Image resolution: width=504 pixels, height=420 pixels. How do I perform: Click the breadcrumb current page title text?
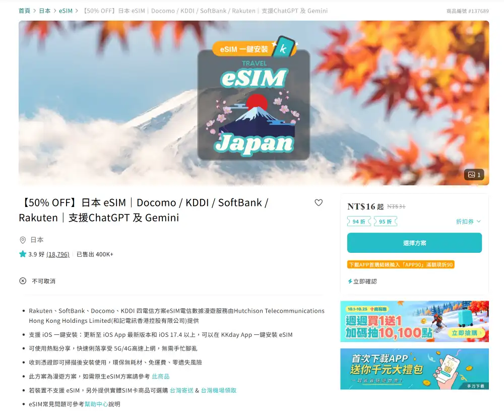pos(205,11)
